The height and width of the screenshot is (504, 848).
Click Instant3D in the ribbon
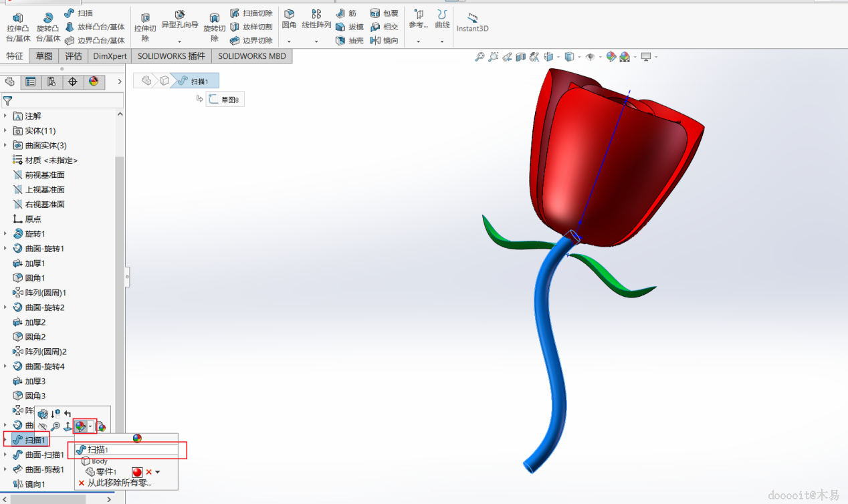pyautogui.click(x=472, y=22)
